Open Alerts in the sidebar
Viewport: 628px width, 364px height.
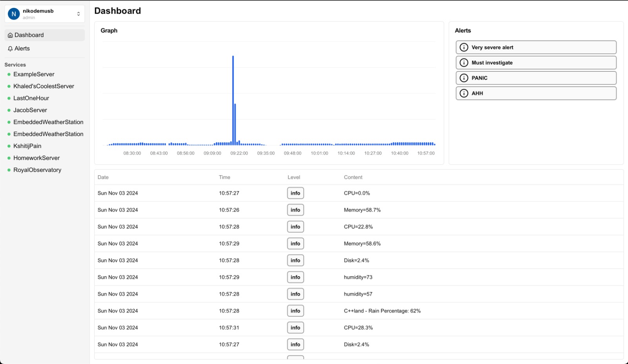coord(45,49)
